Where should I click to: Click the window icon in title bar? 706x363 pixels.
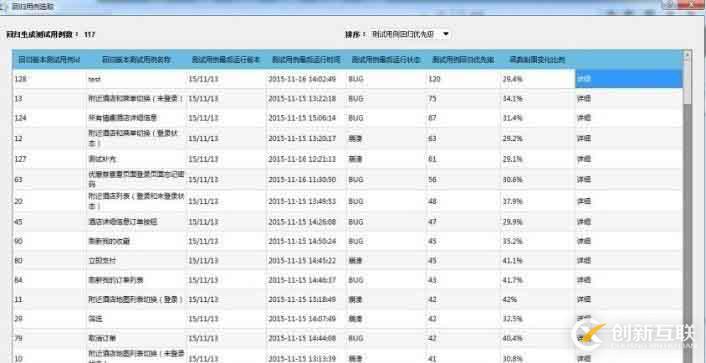[x=3, y=6]
